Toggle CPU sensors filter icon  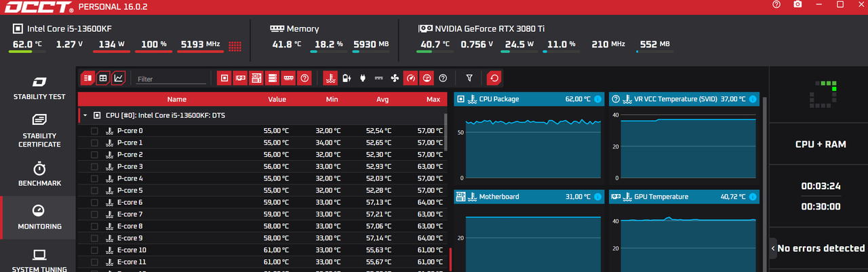(224, 78)
